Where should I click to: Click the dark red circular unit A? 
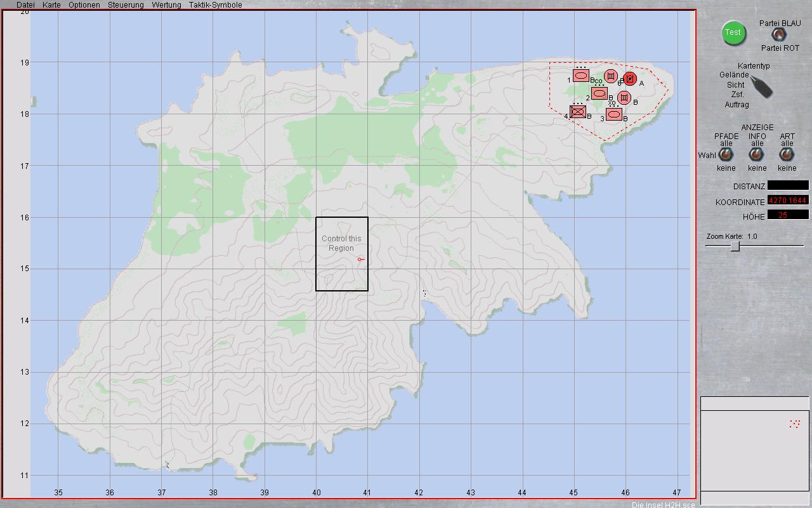coord(629,79)
